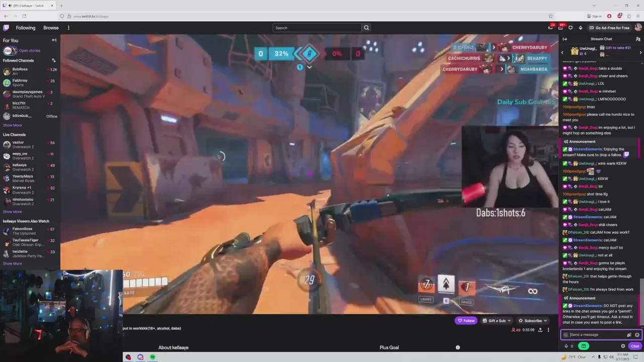Viewport: 644px width, 362px height.
Task: Show More followed channels
Action: tap(13, 125)
